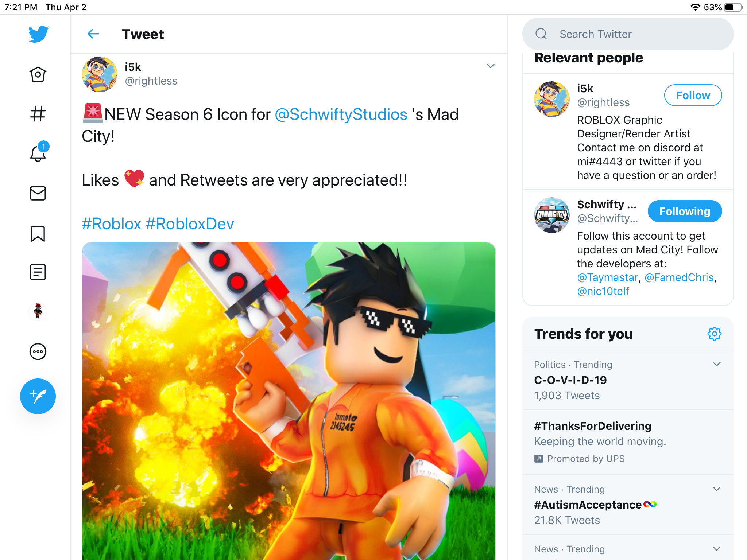This screenshot has height=560, width=747.
Task: Click the More options circle icon
Action: 38,352
